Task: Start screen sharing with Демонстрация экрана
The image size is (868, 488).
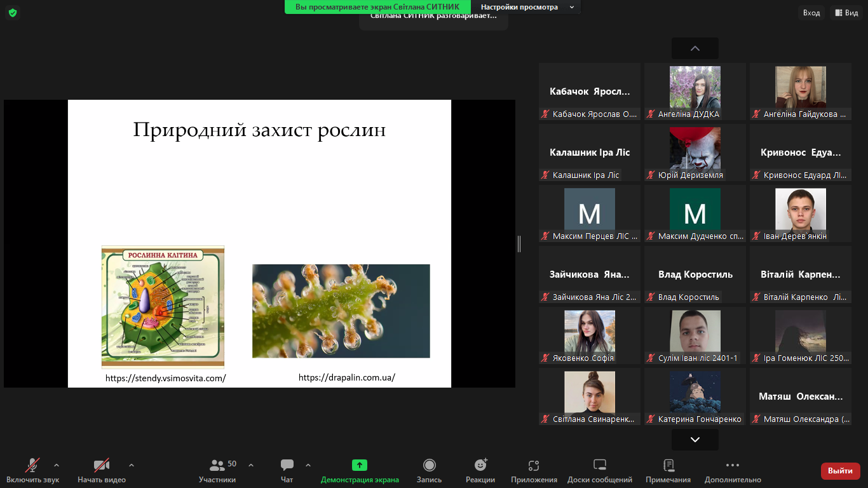Action: click(x=360, y=466)
